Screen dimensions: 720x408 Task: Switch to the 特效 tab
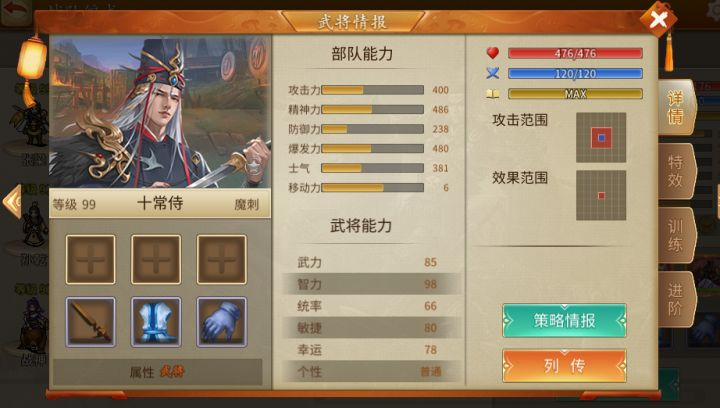[x=676, y=171]
